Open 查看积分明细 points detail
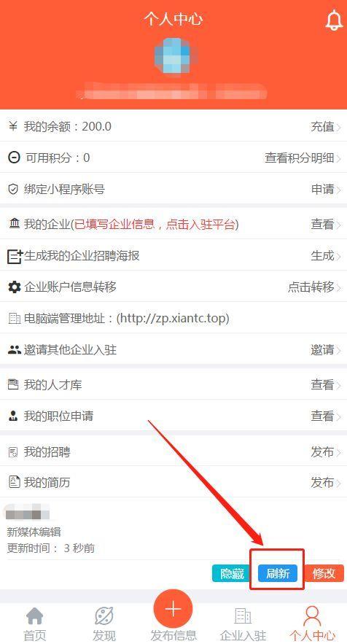347x644 pixels. coord(303,158)
